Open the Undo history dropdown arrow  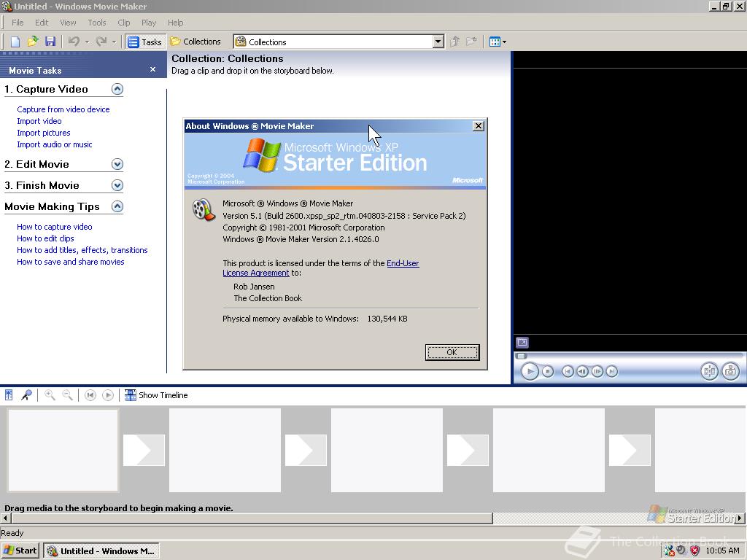(87, 42)
